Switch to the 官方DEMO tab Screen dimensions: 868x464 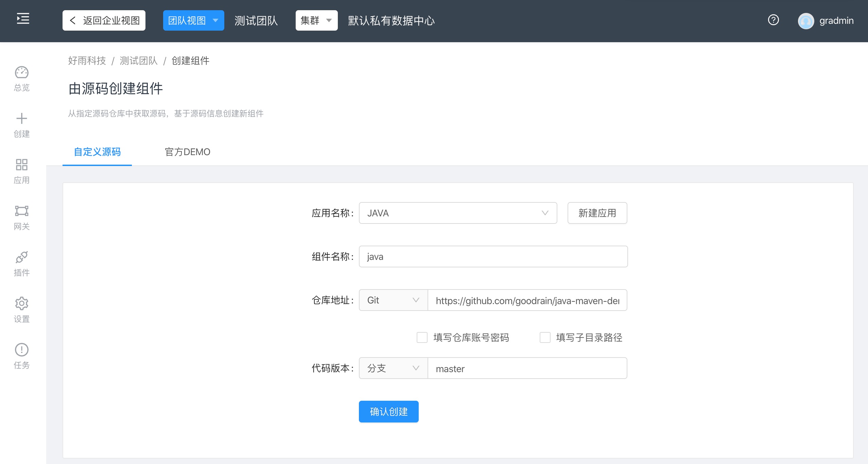(x=187, y=152)
